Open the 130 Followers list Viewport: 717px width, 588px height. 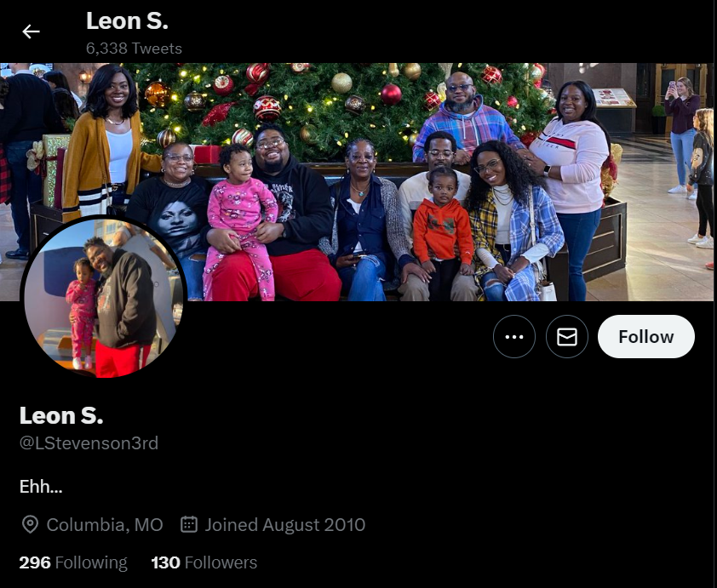point(204,562)
